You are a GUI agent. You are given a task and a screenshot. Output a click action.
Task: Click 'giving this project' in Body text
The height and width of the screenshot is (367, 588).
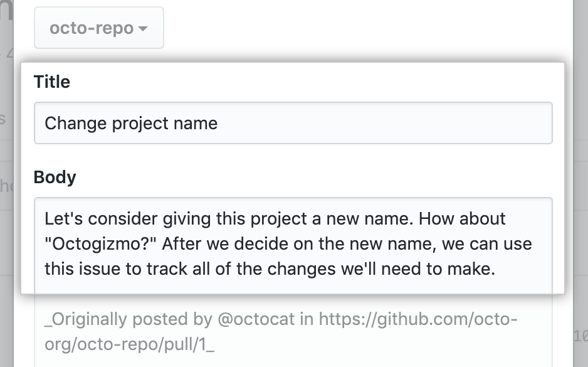point(234,220)
